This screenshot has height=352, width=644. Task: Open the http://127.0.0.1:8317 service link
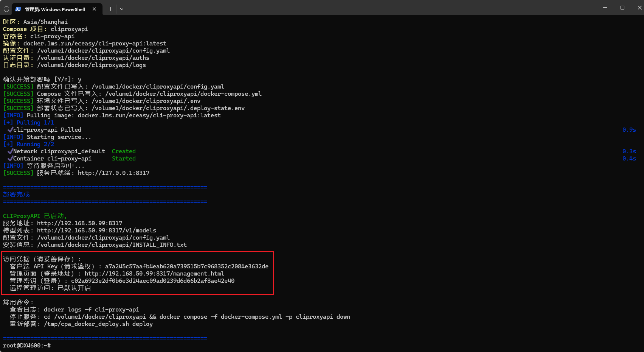[113, 173]
